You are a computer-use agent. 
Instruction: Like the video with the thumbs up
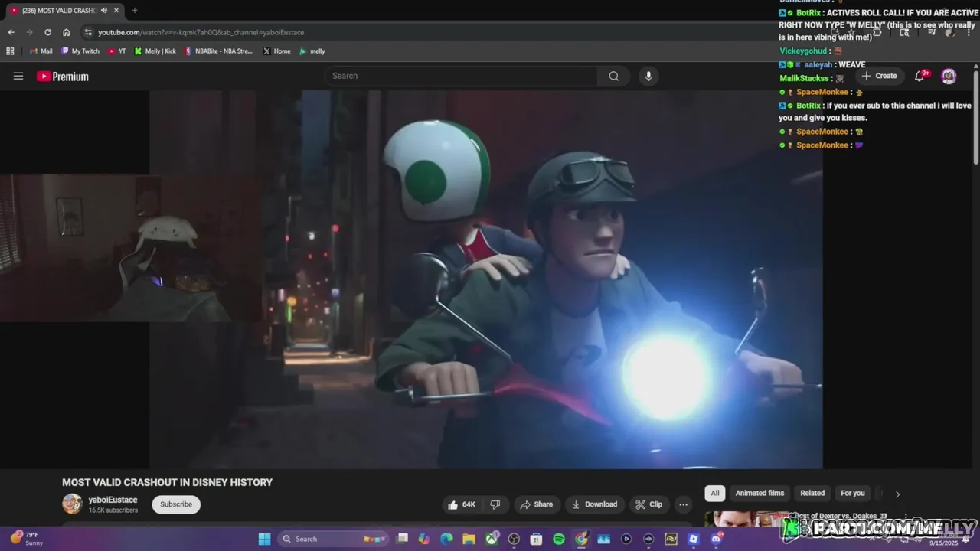462,504
